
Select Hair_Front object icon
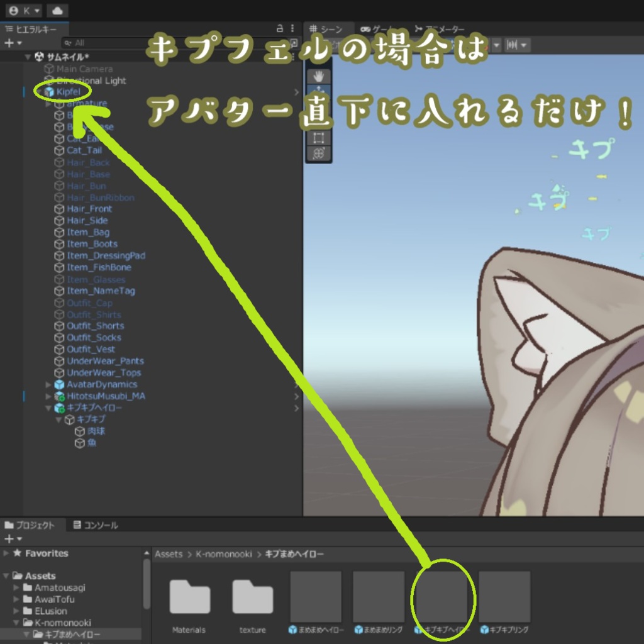pos(59,209)
